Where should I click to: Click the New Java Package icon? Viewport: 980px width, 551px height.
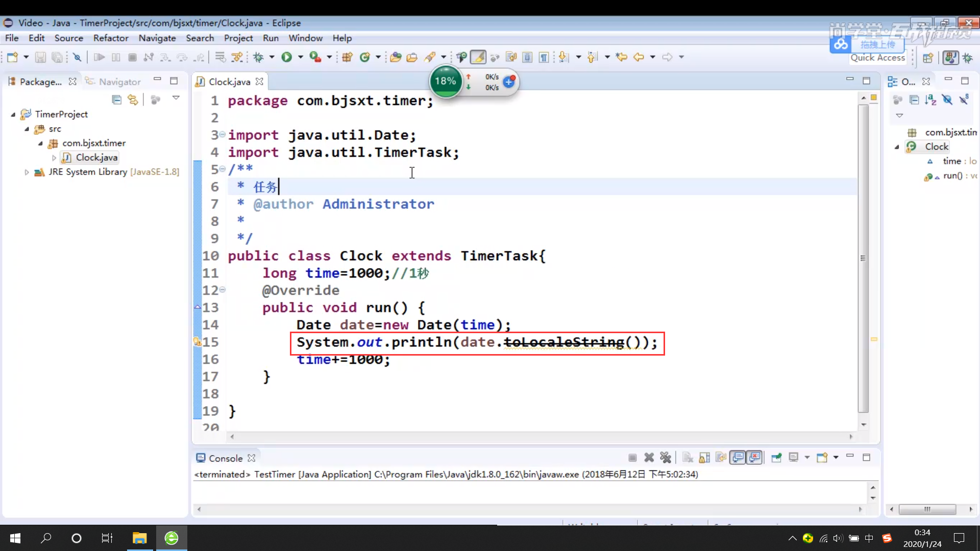pos(348,57)
